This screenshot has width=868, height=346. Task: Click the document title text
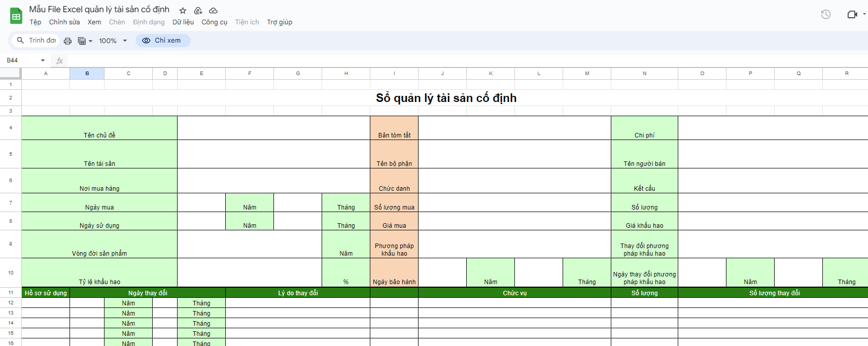pyautogui.click(x=99, y=10)
